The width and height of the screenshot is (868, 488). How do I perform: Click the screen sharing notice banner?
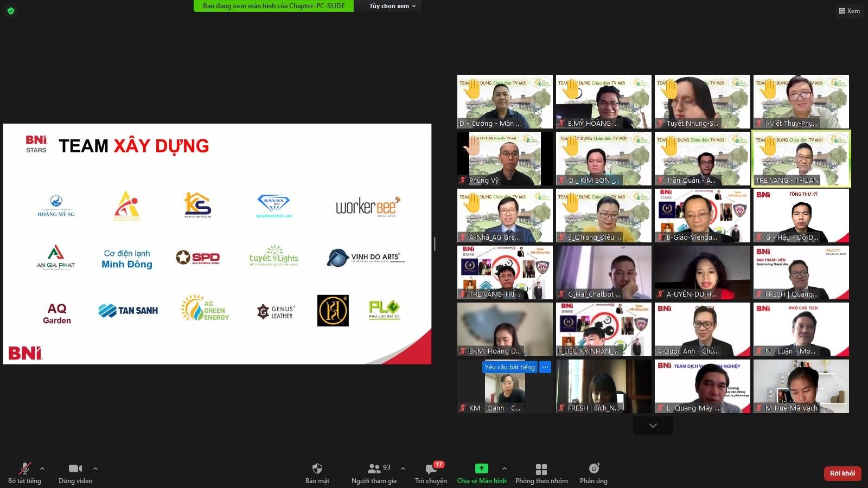[x=273, y=6]
